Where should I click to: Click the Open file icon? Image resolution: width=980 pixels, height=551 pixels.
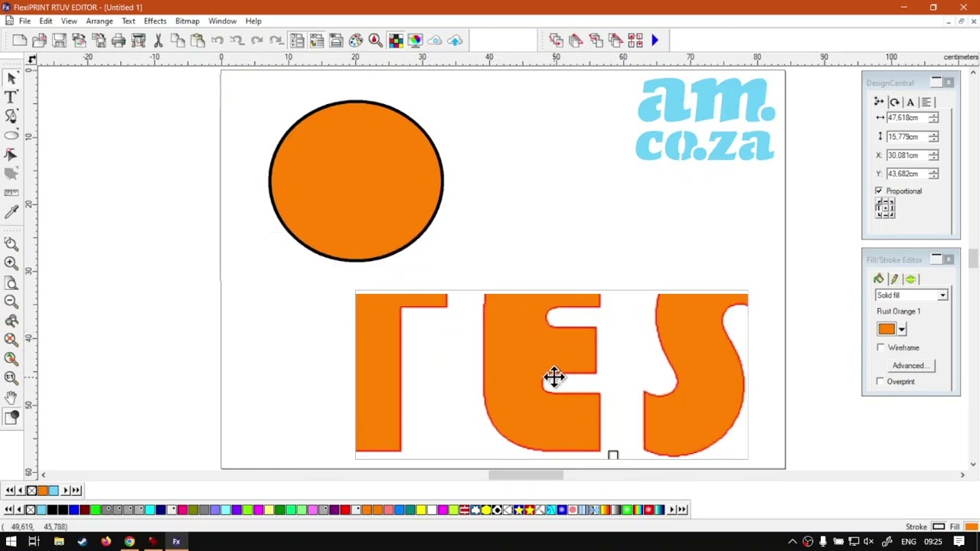point(39,41)
